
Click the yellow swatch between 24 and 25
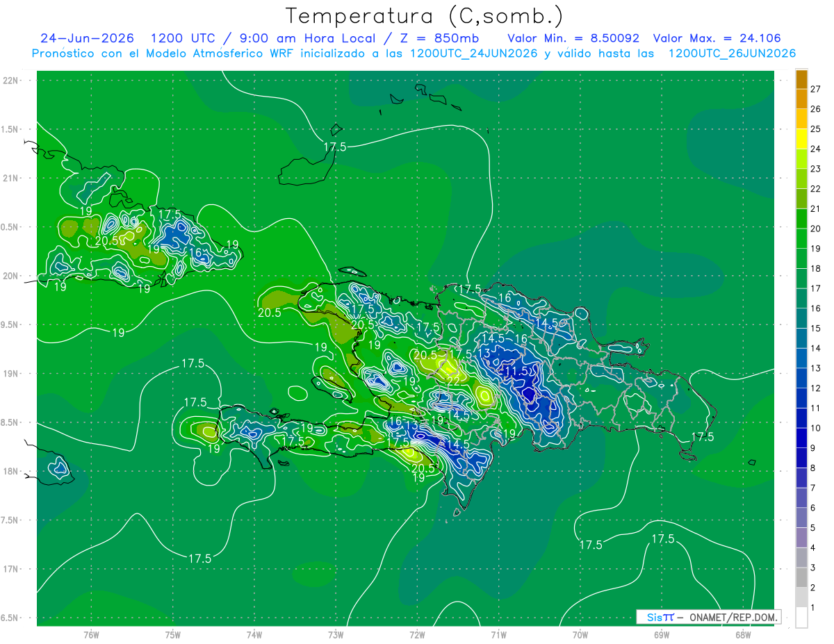point(801,139)
